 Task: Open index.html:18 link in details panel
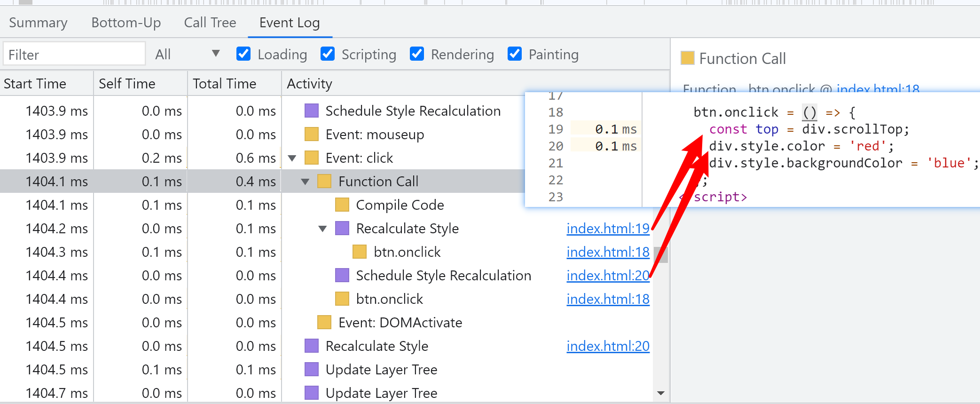click(878, 88)
